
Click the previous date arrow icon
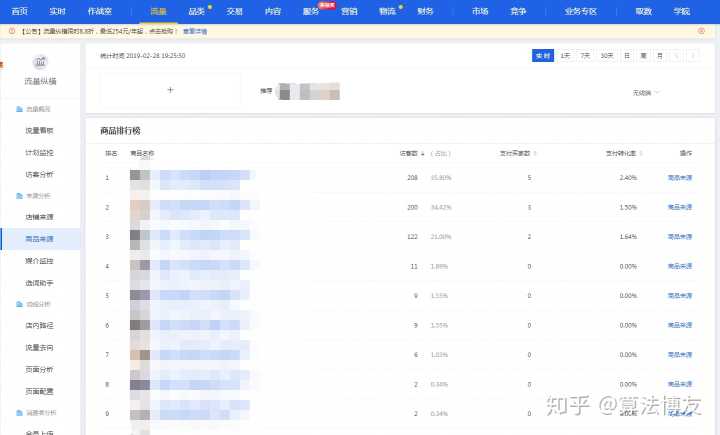pos(677,56)
